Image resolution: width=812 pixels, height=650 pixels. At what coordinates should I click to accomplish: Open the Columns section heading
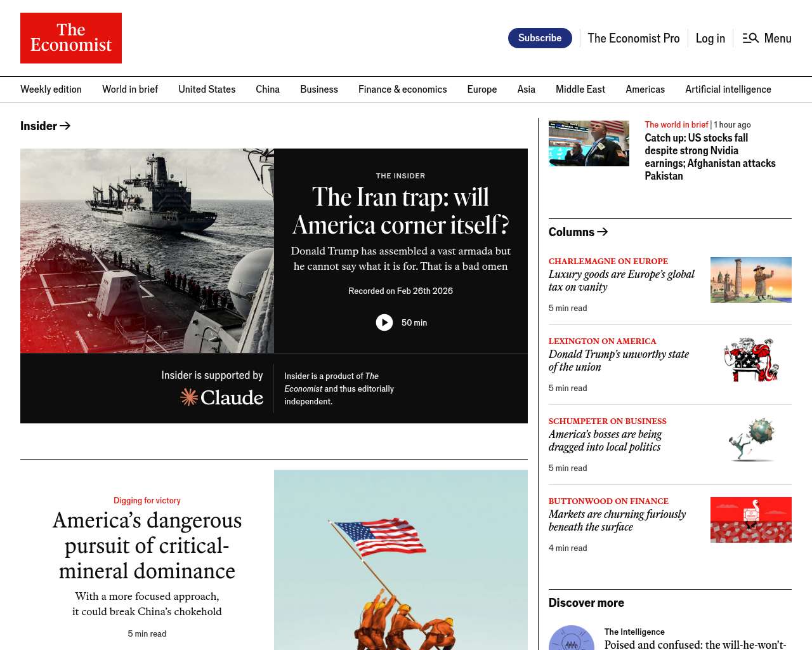click(x=579, y=232)
